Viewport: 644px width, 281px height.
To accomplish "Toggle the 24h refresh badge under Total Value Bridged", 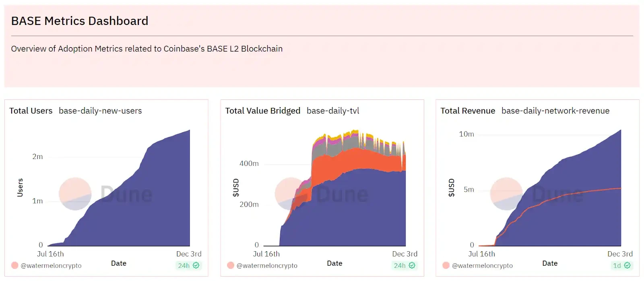I will click(399, 265).
